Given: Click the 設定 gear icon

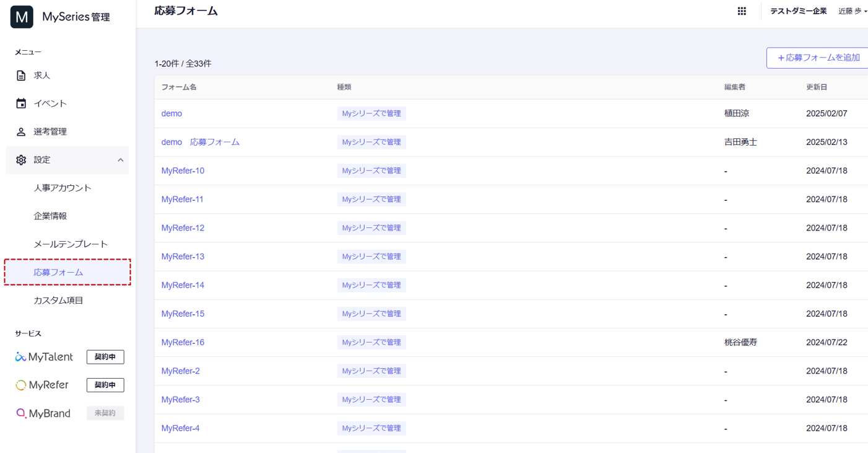Looking at the screenshot, I should point(21,160).
